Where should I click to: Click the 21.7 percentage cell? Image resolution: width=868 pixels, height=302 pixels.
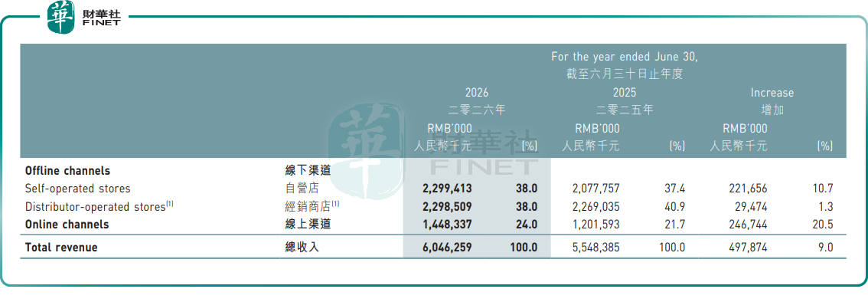pos(675,225)
